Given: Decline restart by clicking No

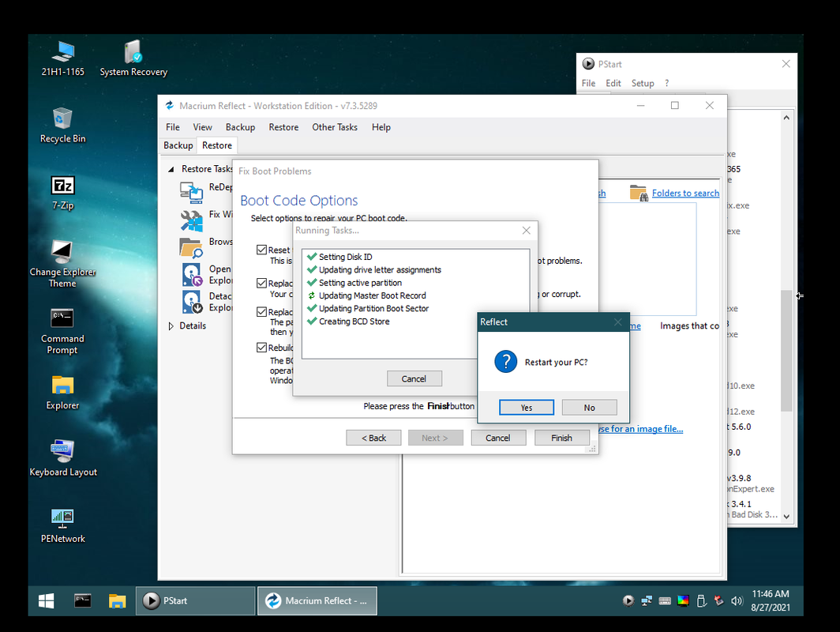Looking at the screenshot, I should coord(589,408).
